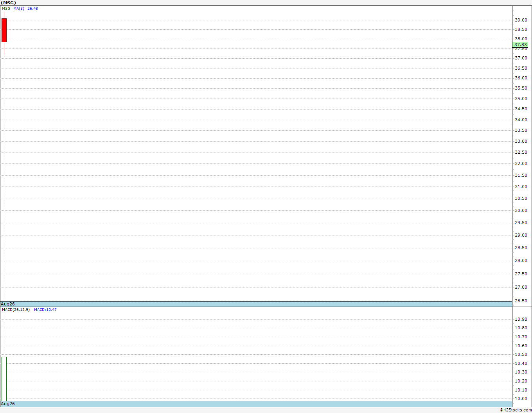
Task: Click the 10.50 MACD axis label
Action: point(521,354)
